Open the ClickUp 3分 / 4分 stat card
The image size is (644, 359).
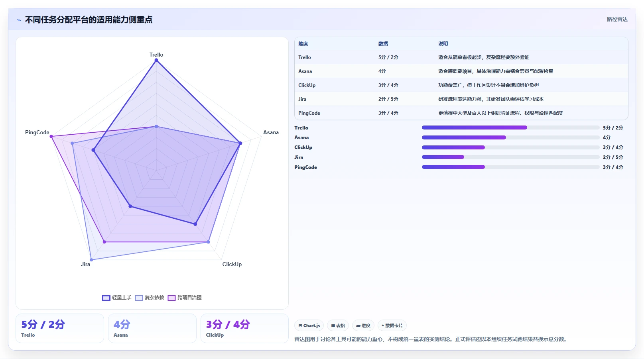click(x=244, y=328)
